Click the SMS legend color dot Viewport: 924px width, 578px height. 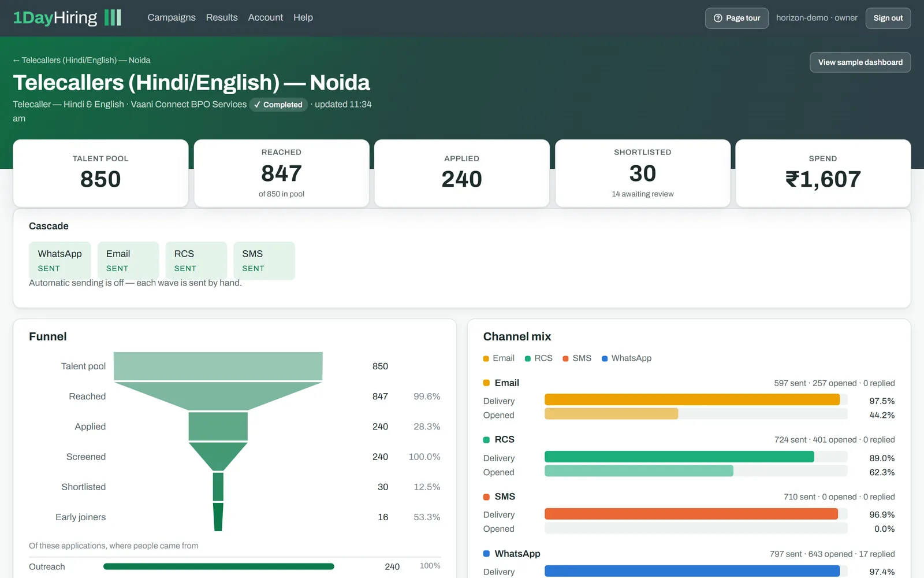[x=566, y=358]
